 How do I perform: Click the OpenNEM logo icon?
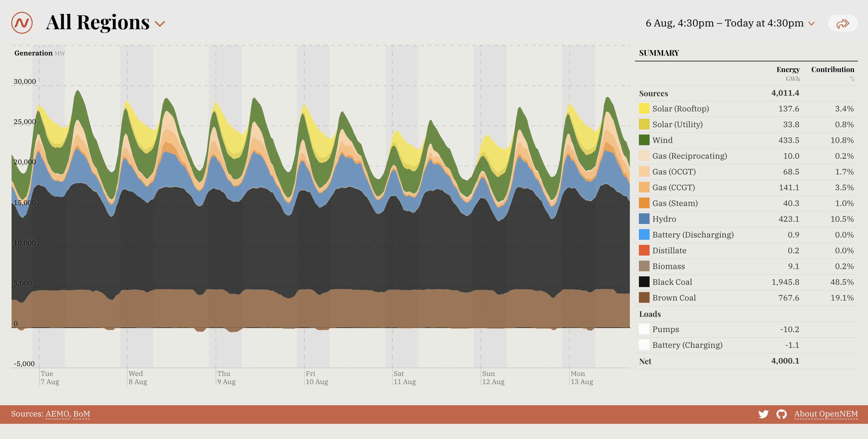point(22,23)
